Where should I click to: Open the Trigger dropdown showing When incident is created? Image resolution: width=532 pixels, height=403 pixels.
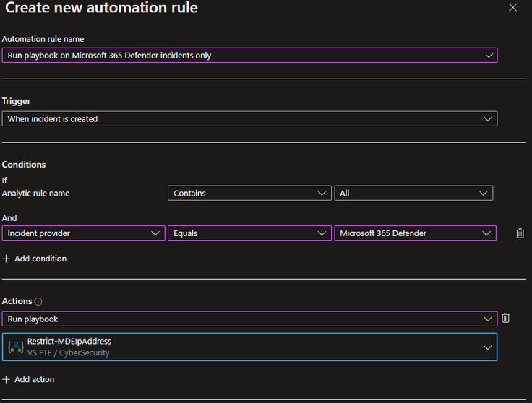coord(249,118)
